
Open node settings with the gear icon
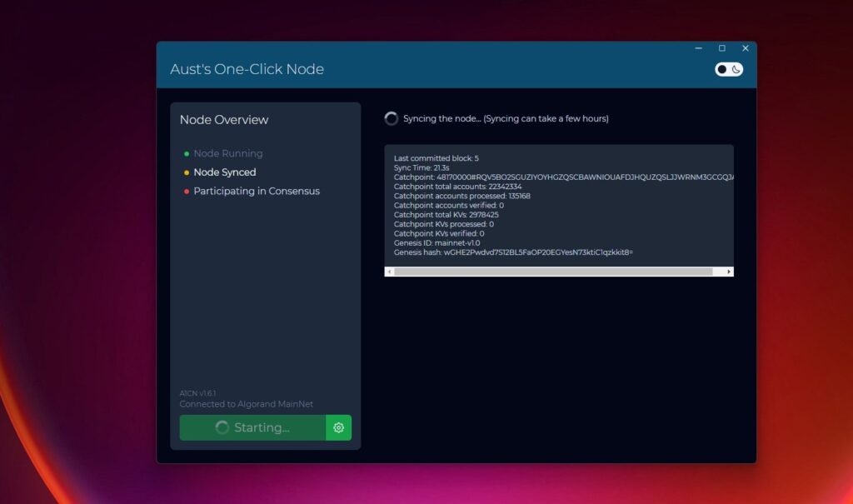(338, 427)
